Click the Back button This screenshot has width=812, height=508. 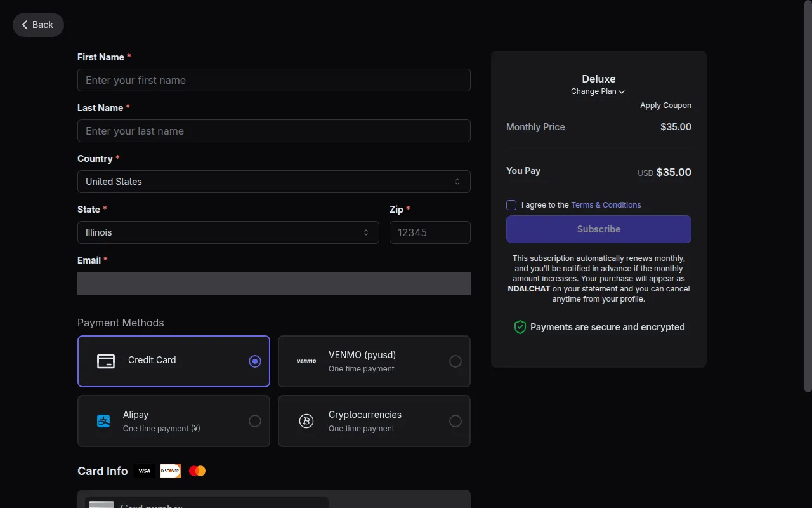click(x=38, y=25)
